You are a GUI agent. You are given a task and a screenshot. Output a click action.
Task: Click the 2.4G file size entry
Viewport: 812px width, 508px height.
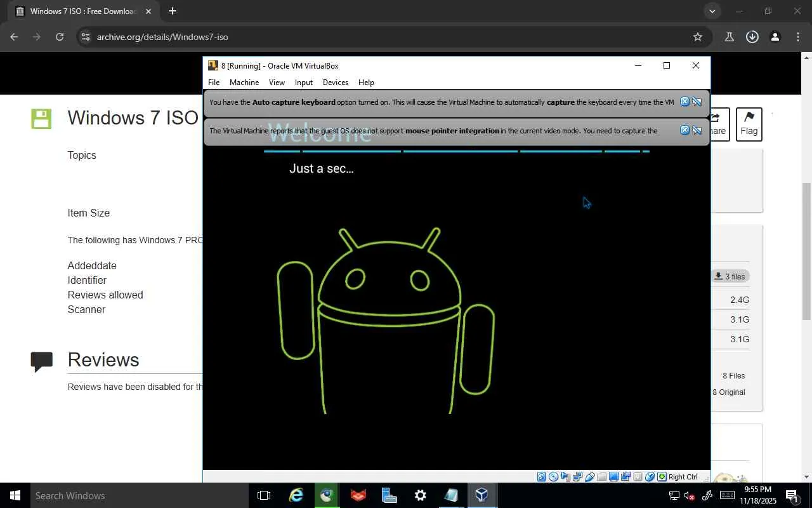coord(740,300)
